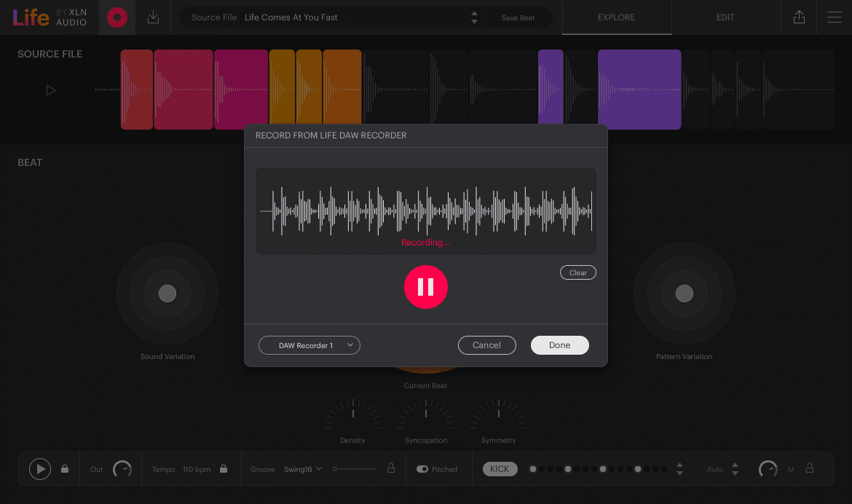Screen dimensions: 852x504
Task: Open the hamburger menu in the top right corner
Action: point(835,17)
